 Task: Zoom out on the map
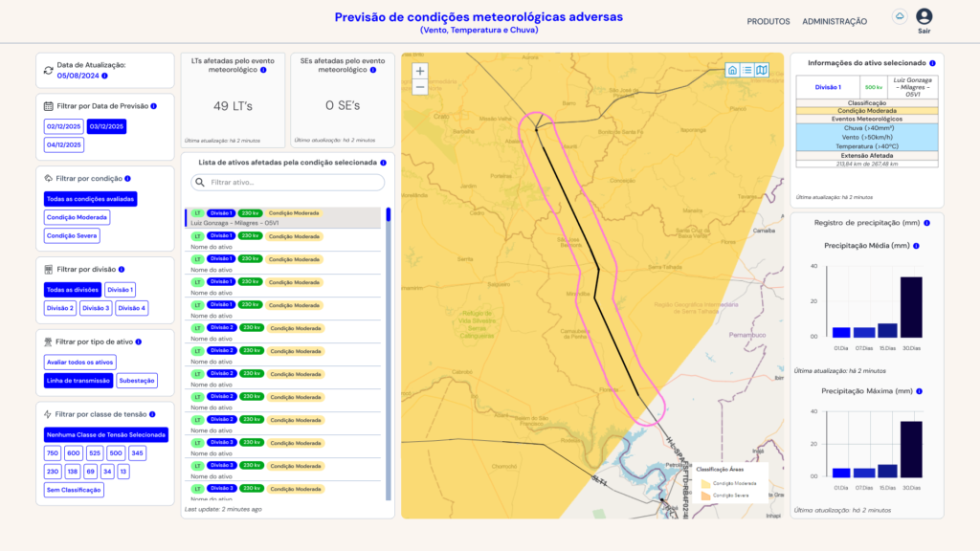[420, 87]
